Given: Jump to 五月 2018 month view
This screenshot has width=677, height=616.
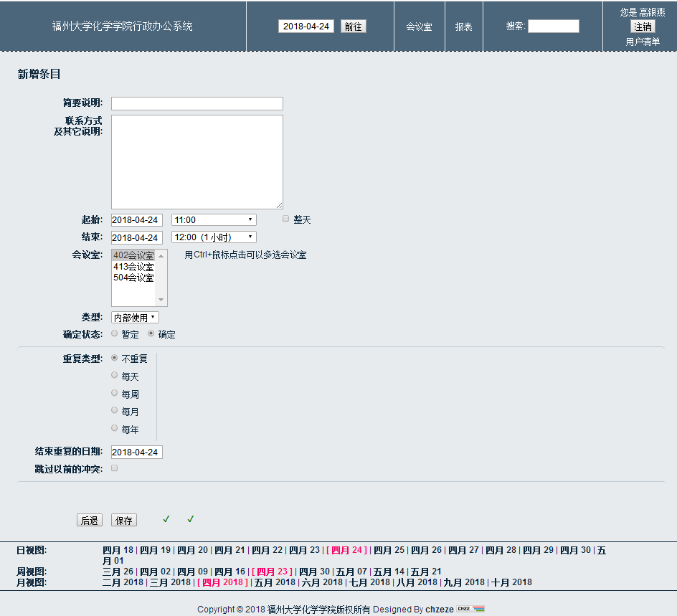Looking at the screenshot, I should pyautogui.click(x=275, y=582).
